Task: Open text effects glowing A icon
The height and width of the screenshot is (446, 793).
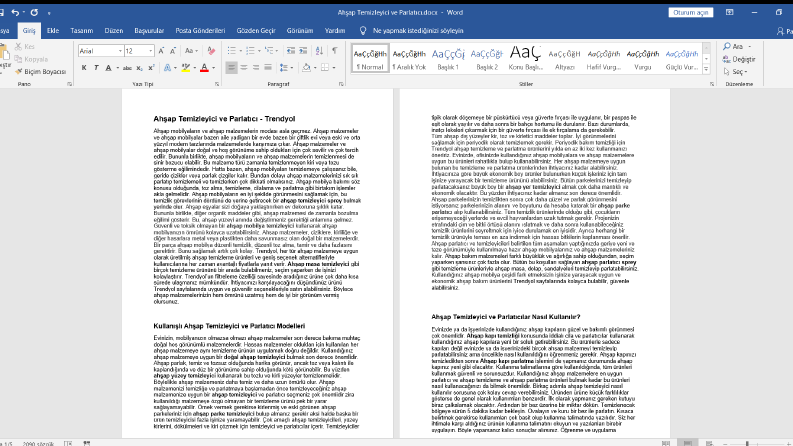Action: (167, 67)
